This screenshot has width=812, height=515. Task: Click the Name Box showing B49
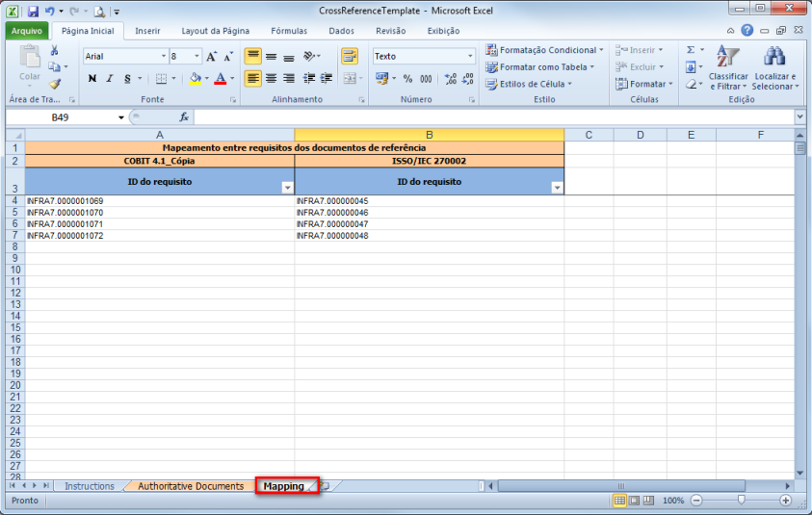click(x=60, y=117)
